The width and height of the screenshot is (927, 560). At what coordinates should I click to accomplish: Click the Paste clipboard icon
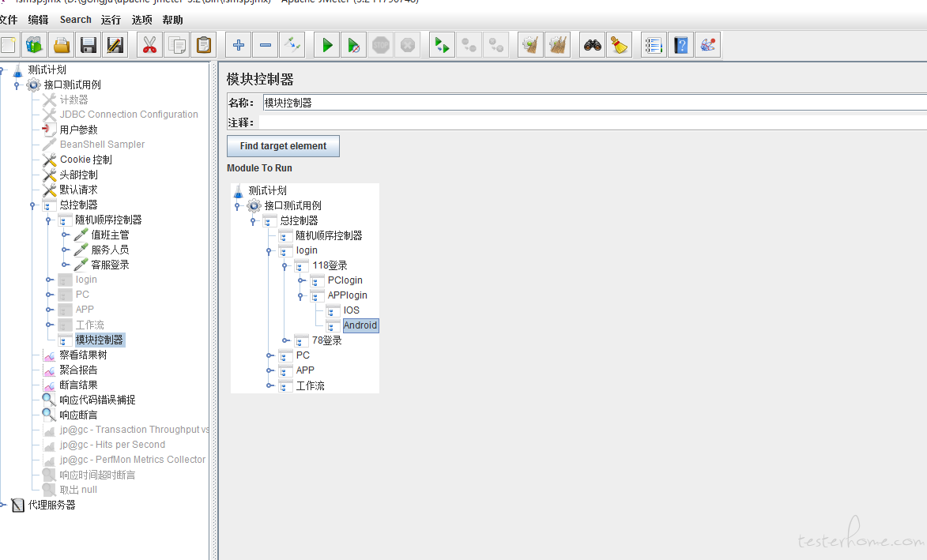pos(203,45)
